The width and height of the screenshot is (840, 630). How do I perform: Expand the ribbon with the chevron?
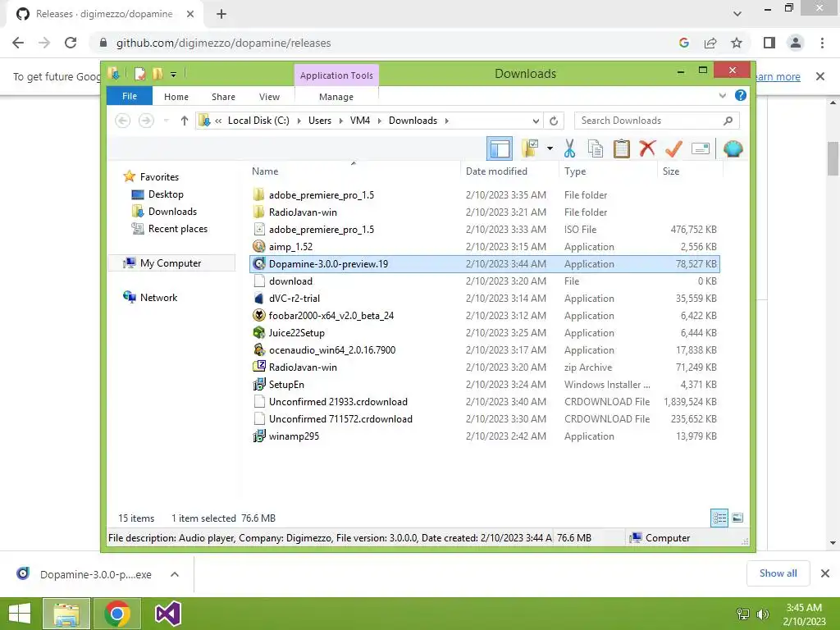tap(722, 95)
